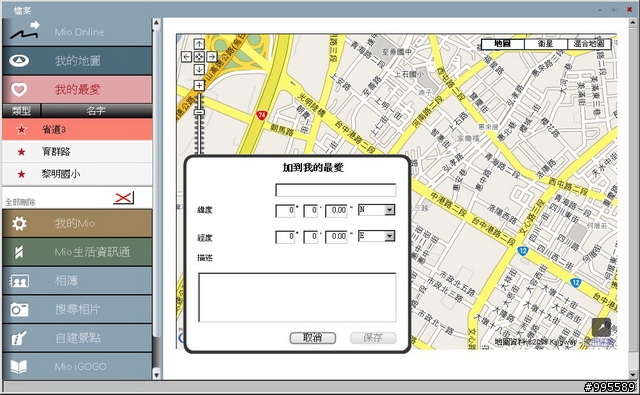Pan the map left with arrow button
This screenshot has width=640, height=395.
point(187,57)
